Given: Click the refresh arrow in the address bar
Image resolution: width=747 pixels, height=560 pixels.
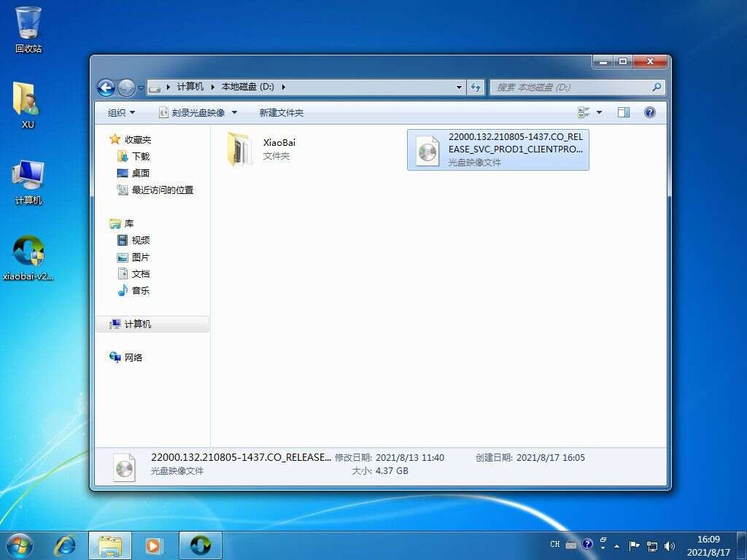Looking at the screenshot, I should [476, 86].
